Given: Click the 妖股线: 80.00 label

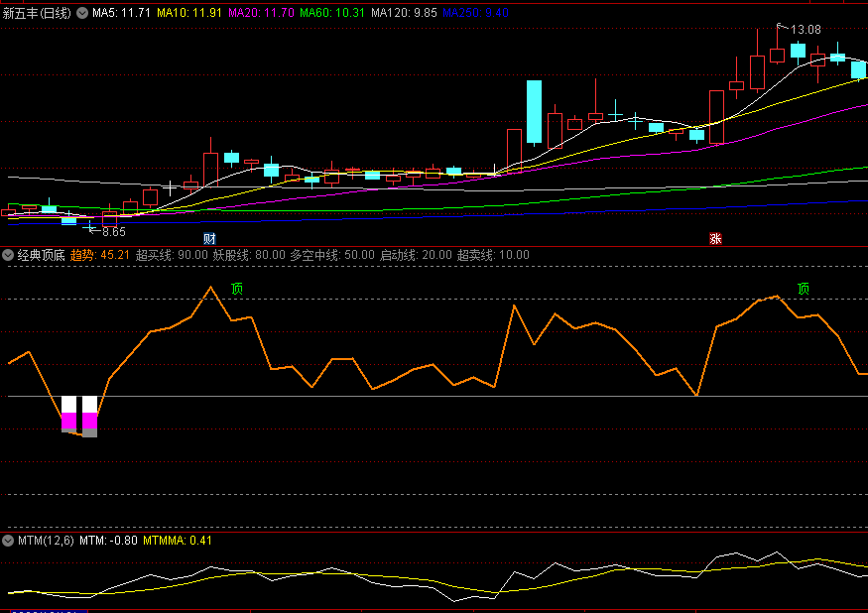Looking at the screenshot, I should (x=249, y=255).
